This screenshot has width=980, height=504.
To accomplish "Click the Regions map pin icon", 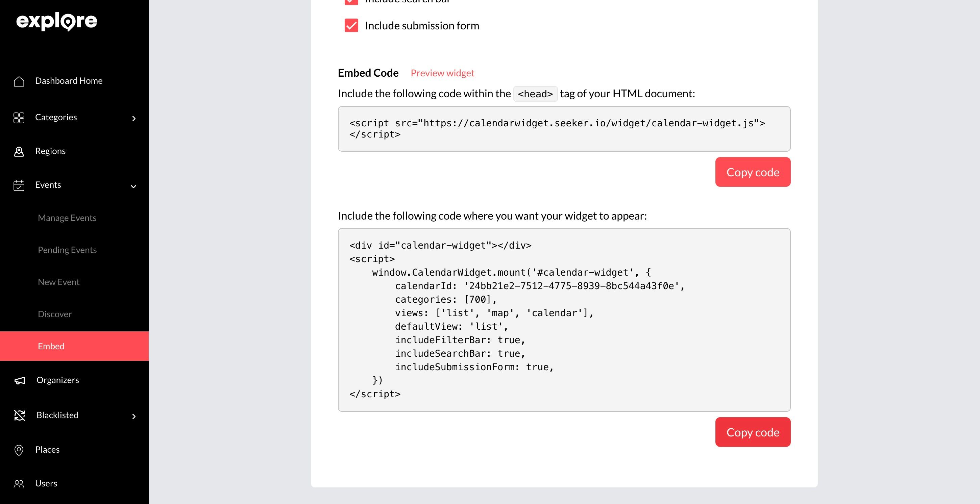I will point(19,151).
